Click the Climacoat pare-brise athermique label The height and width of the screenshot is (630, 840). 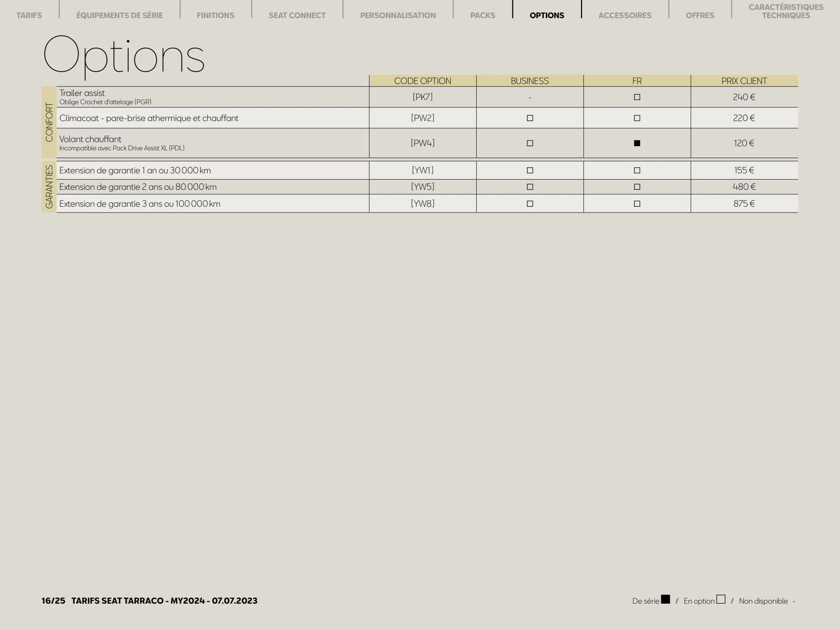tap(149, 118)
